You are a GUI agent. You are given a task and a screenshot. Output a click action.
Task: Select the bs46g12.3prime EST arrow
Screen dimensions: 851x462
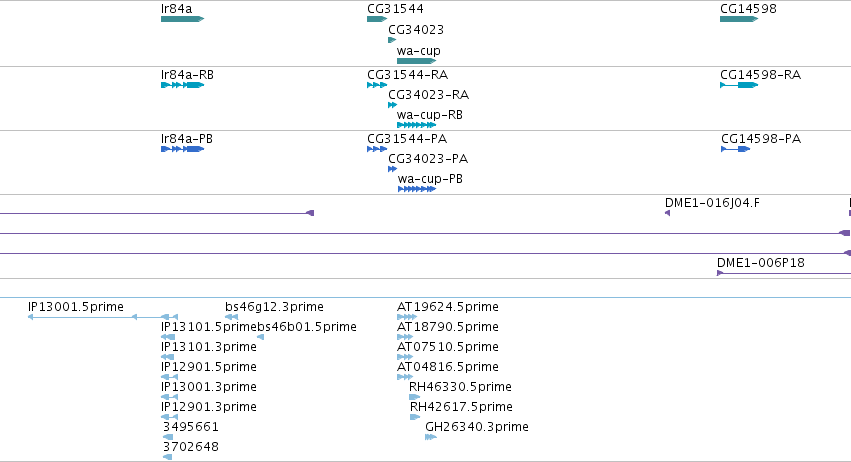[x=232, y=317]
